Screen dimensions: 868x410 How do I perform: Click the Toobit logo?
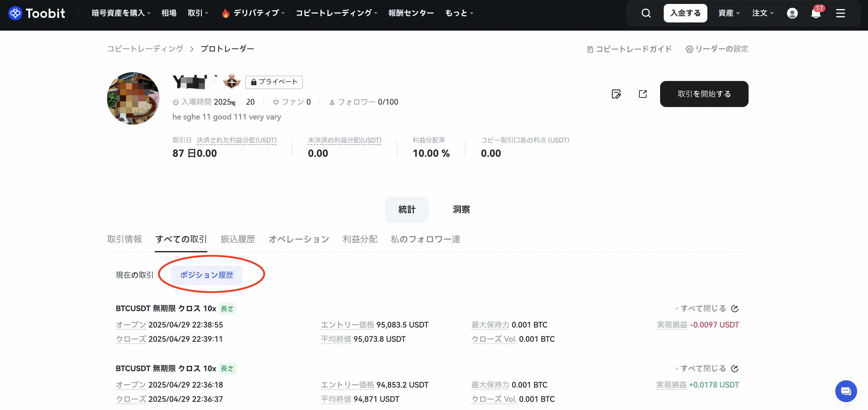point(36,13)
